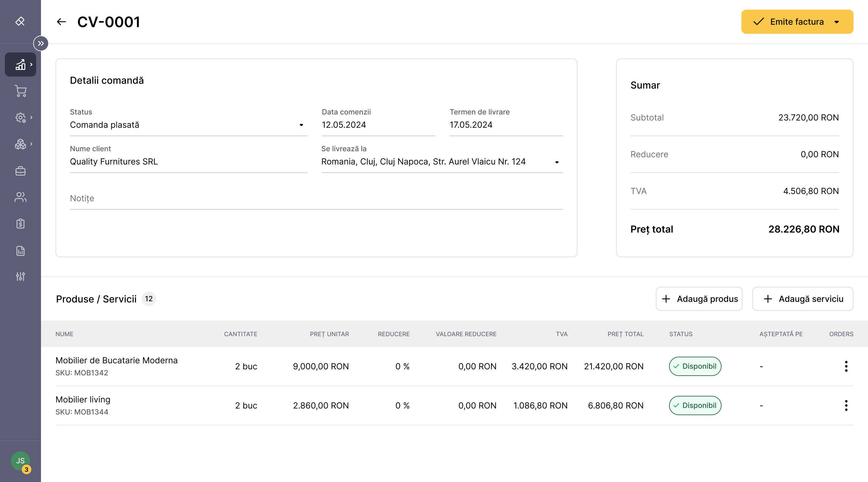Image resolution: width=868 pixels, height=482 pixels.
Task: Sort by STATUS column header
Action: (x=681, y=334)
